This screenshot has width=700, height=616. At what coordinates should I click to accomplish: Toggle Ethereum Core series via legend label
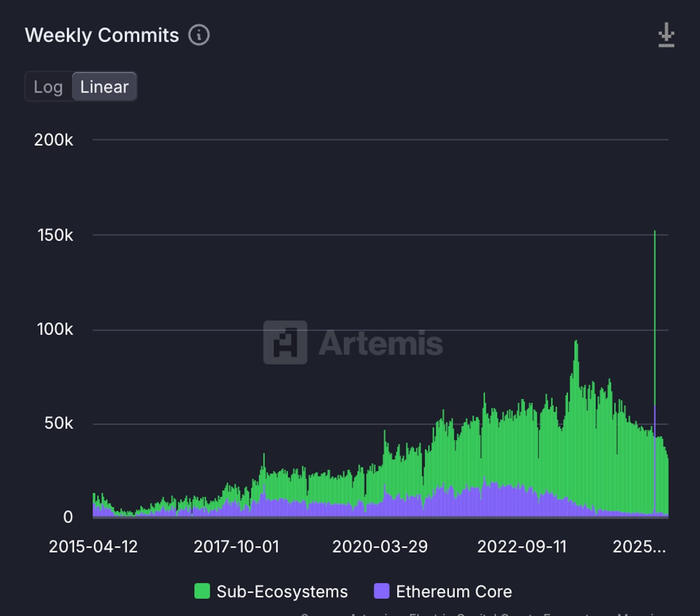click(454, 591)
